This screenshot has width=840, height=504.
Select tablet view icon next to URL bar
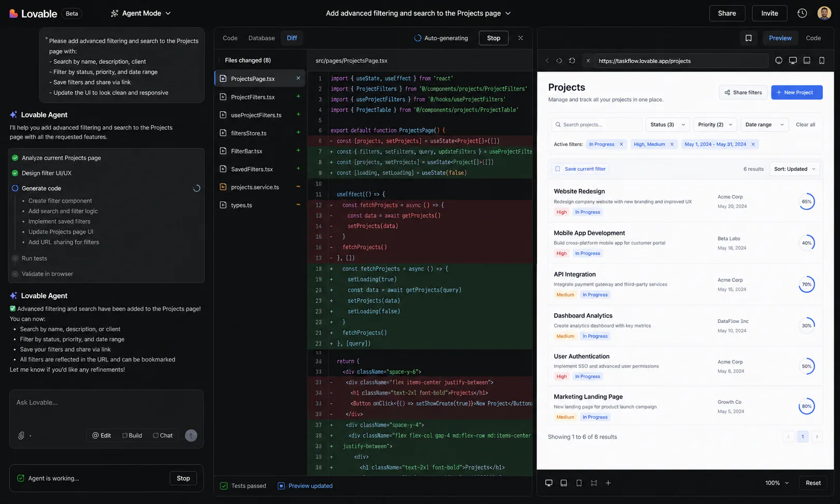807,61
